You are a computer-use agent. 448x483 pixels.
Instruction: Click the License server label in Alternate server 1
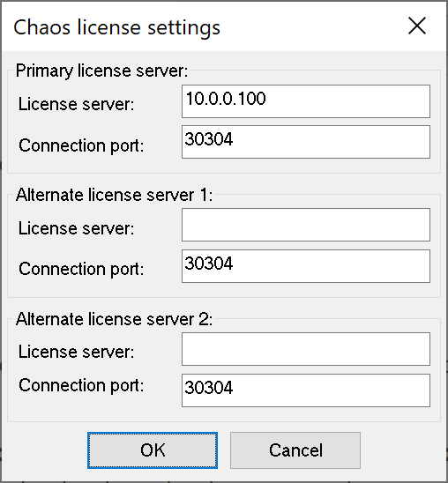(x=77, y=228)
